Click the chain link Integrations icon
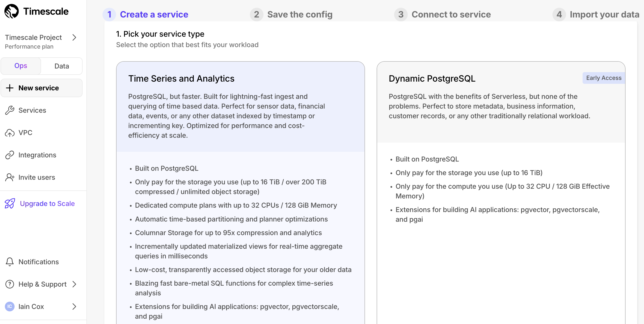Viewport: 644px width, 324px height. [10, 155]
